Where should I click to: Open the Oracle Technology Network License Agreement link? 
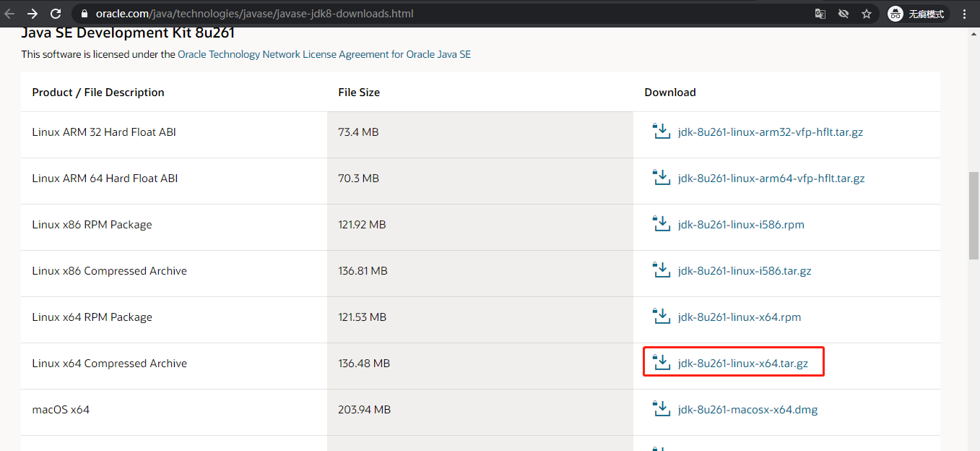point(324,54)
